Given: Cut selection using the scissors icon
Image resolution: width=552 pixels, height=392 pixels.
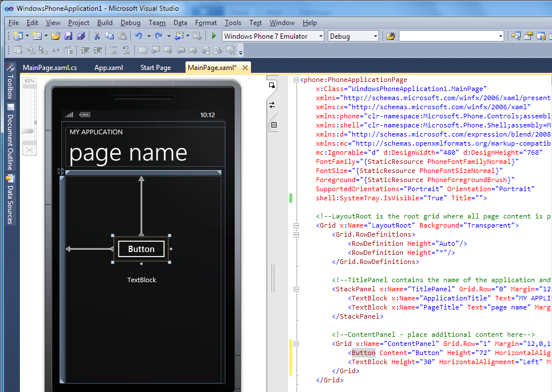Looking at the screenshot, I should pos(97,36).
